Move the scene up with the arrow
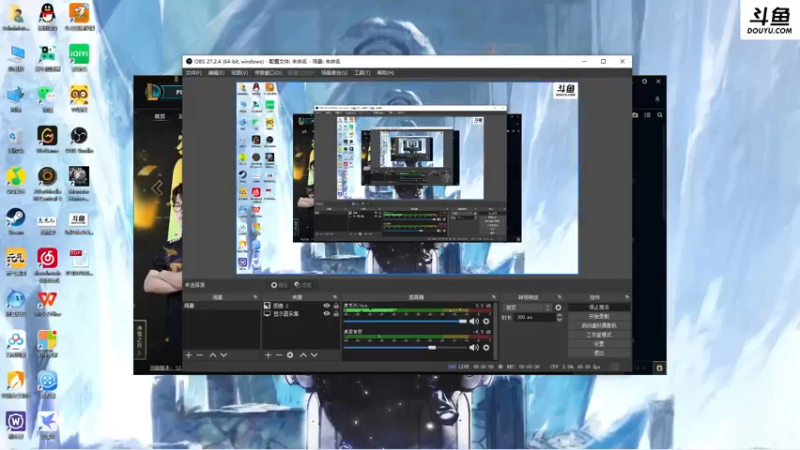 (x=213, y=355)
